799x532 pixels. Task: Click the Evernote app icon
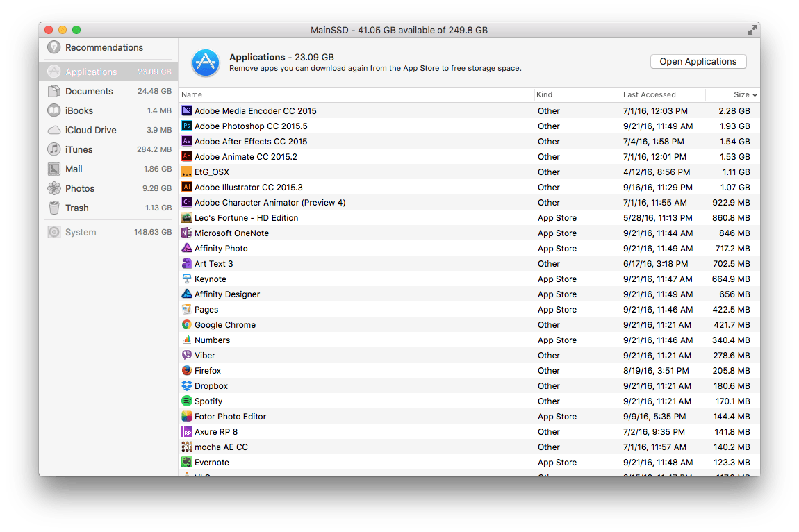(186, 462)
